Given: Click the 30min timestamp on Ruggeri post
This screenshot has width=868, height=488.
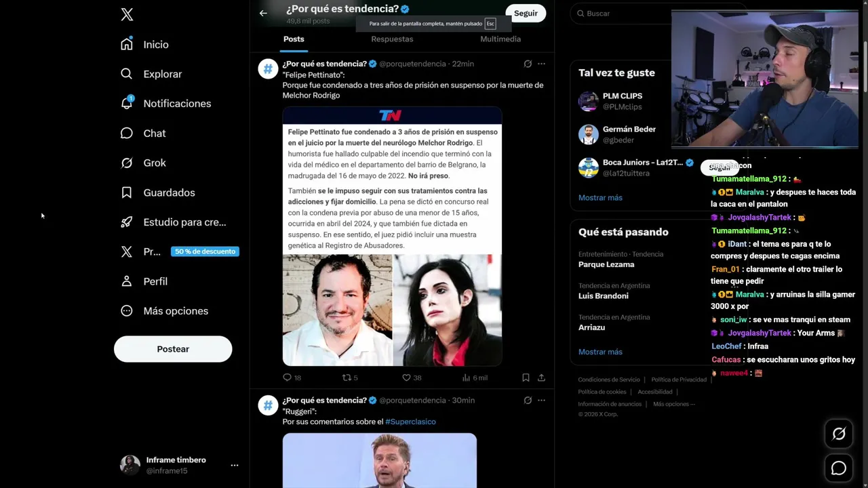Looking at the screenshot, I should pyautogui.click(x=463, y=401).
